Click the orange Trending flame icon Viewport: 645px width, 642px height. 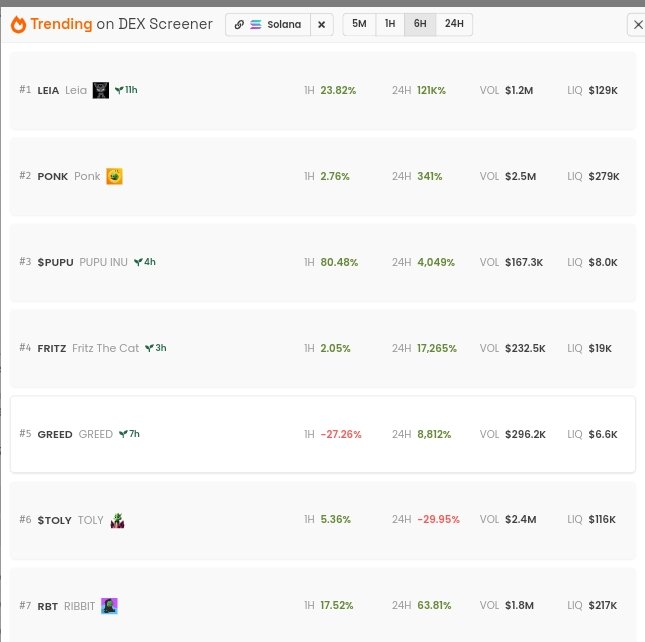tap(18, 24)
